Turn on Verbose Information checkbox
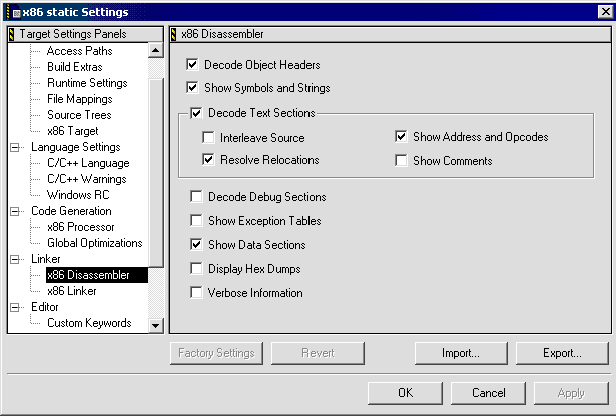 tap(196, 293)
